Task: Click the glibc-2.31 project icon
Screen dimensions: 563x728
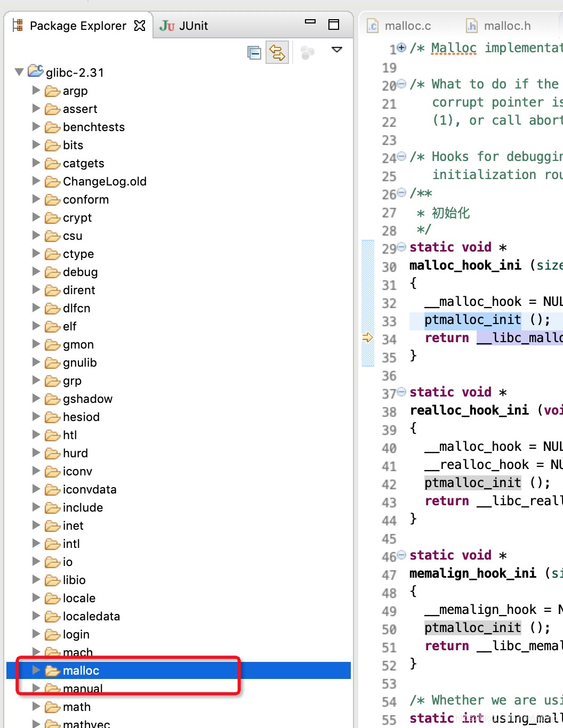Action: [x=36, y=71]
